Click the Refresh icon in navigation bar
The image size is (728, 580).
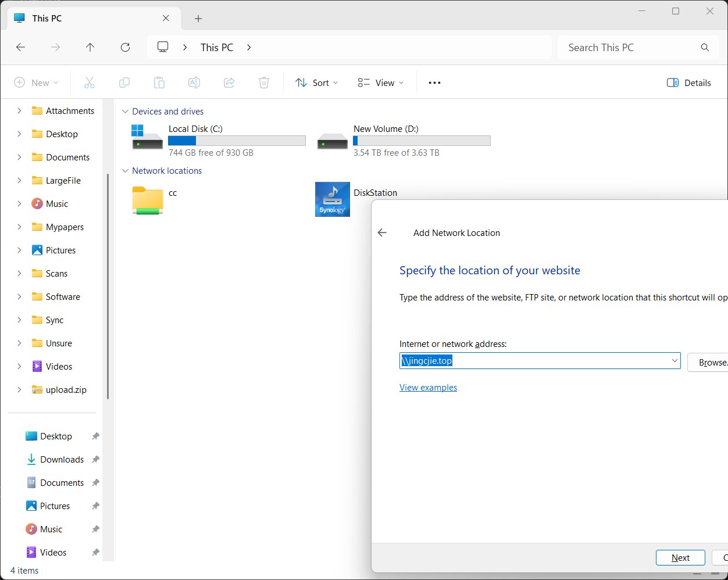125,48
